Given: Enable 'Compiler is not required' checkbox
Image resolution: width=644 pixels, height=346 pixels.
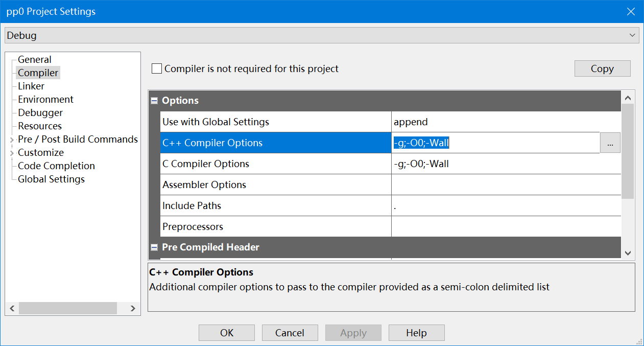Looking at the screenshot, I should click(157, 68).
